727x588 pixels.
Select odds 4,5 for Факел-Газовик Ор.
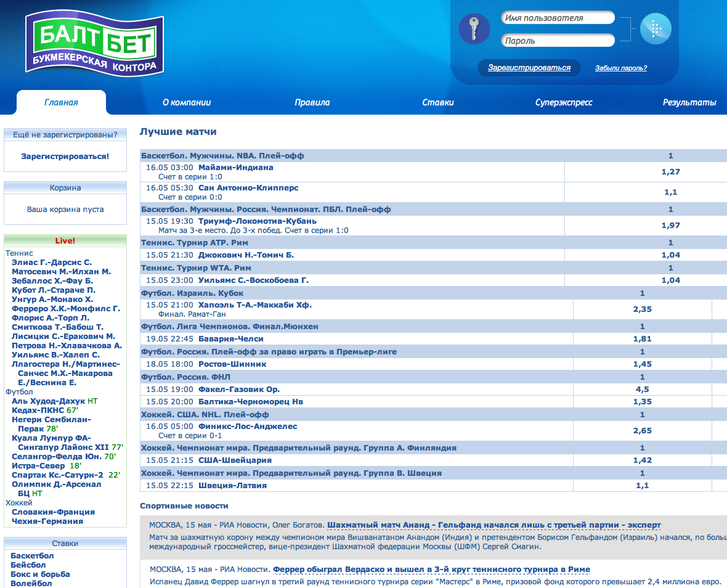tap(642, 390)
